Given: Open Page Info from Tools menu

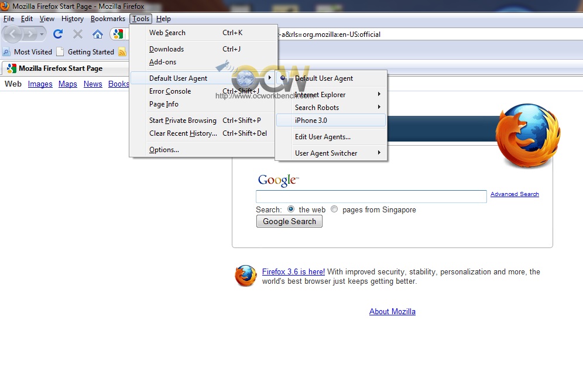Looking at the screenshot, I should tap(203, 104).
